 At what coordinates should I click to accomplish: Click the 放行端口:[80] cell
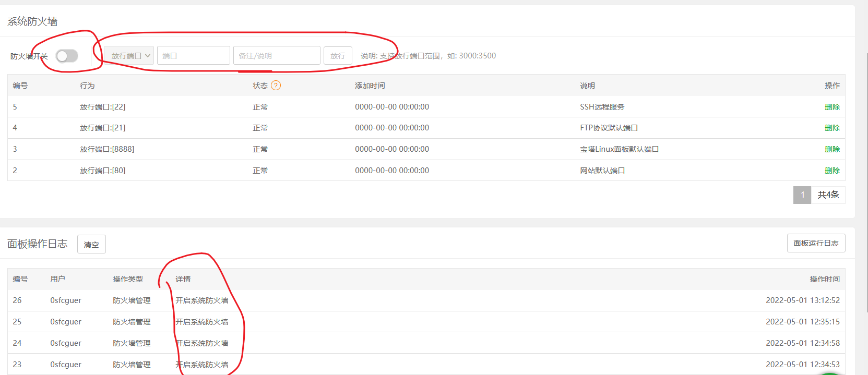103,171
